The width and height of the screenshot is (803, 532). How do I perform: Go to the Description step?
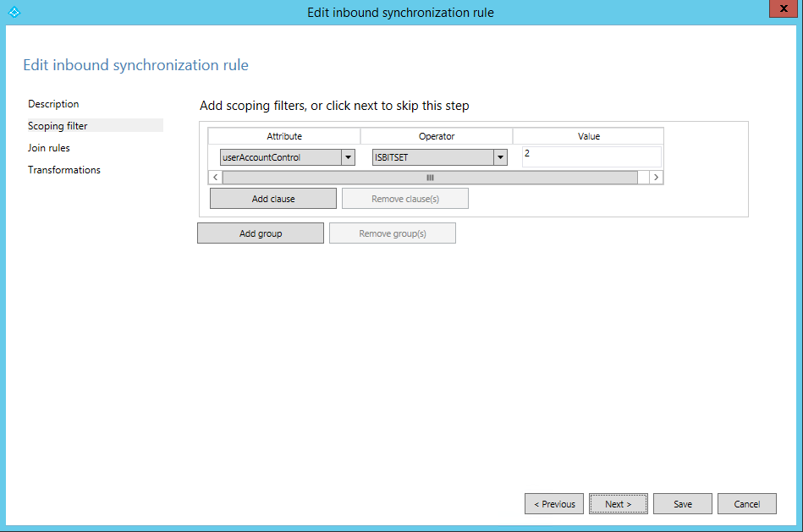(x=53, y=104)
